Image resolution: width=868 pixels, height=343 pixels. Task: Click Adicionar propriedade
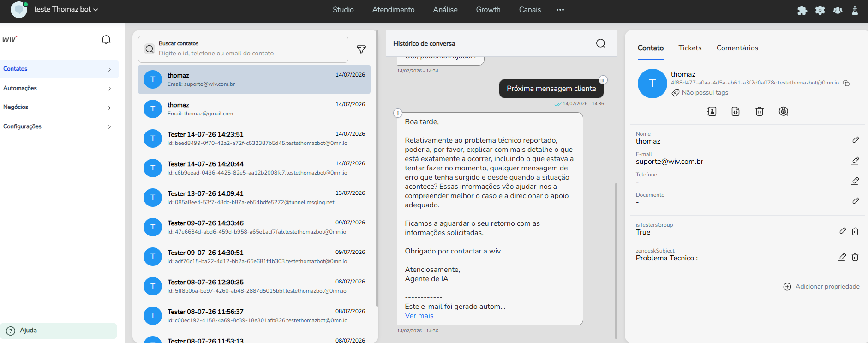point(821,287)
